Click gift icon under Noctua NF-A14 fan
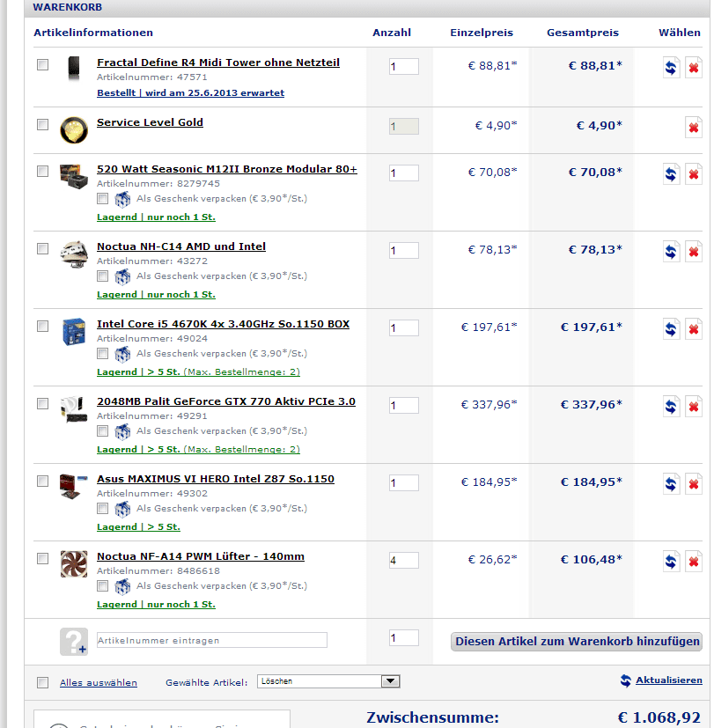The height and width of the screenshot is (728, 714). tap(122, 587)
